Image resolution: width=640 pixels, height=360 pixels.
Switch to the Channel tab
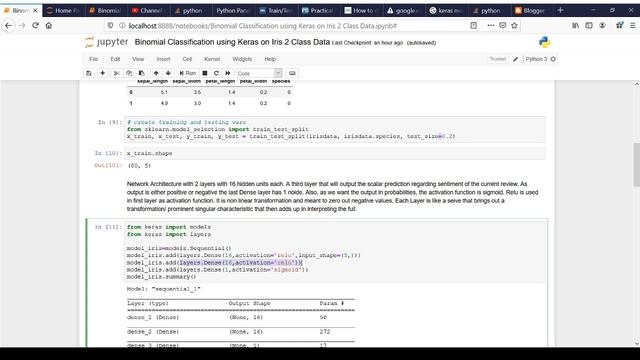tap(148, 11)
